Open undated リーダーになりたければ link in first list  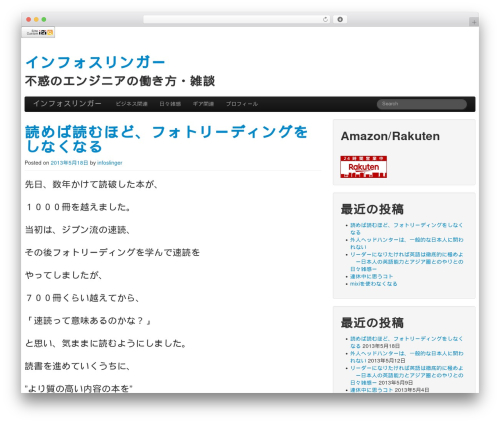(406, 261)
